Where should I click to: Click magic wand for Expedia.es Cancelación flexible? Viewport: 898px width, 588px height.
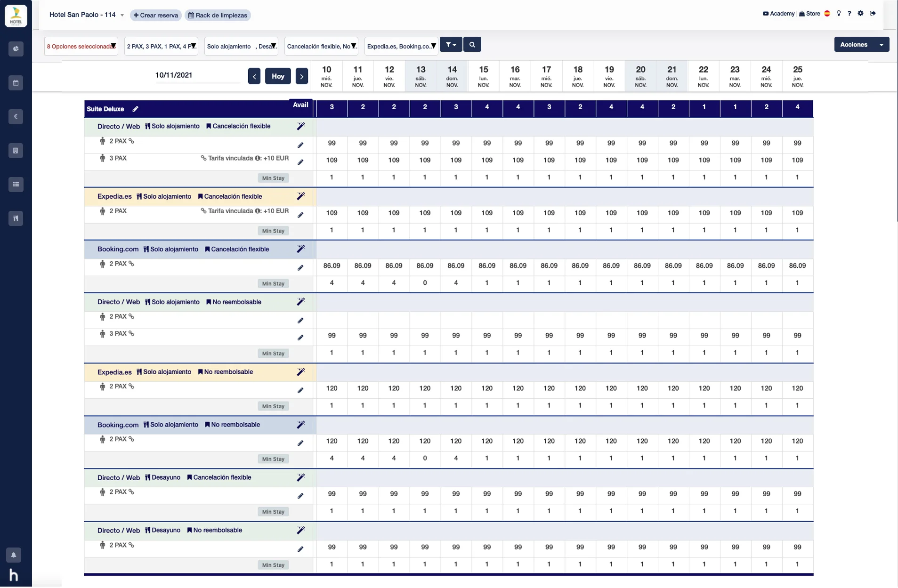[x=300, y=196]
